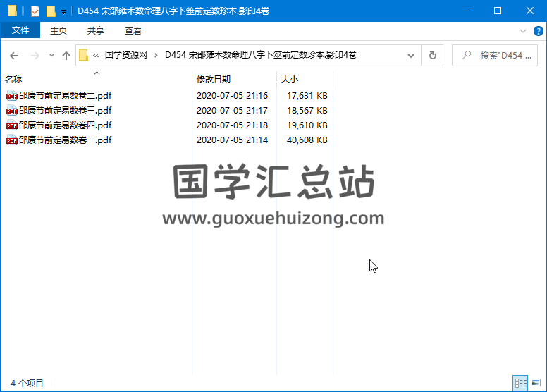Click the D454 folder breadcrumb
Image resolution: width=547 pixels, height=392 pixels.
click(x=261, y=55)
